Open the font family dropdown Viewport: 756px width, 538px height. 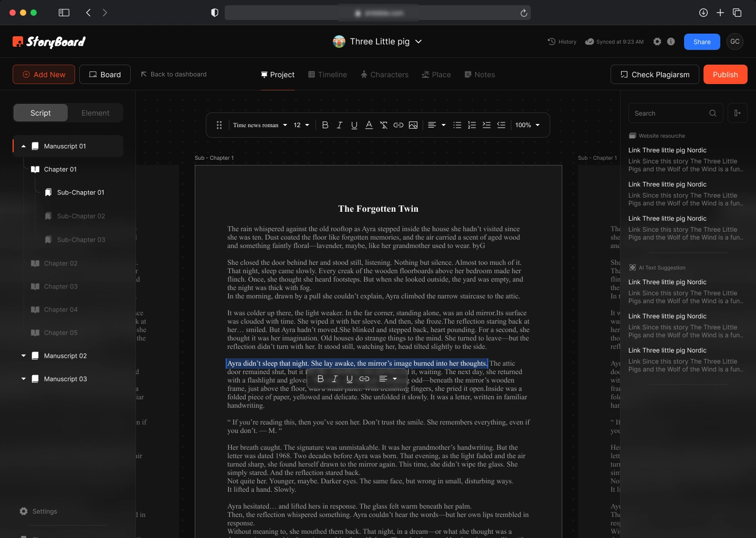260,125
